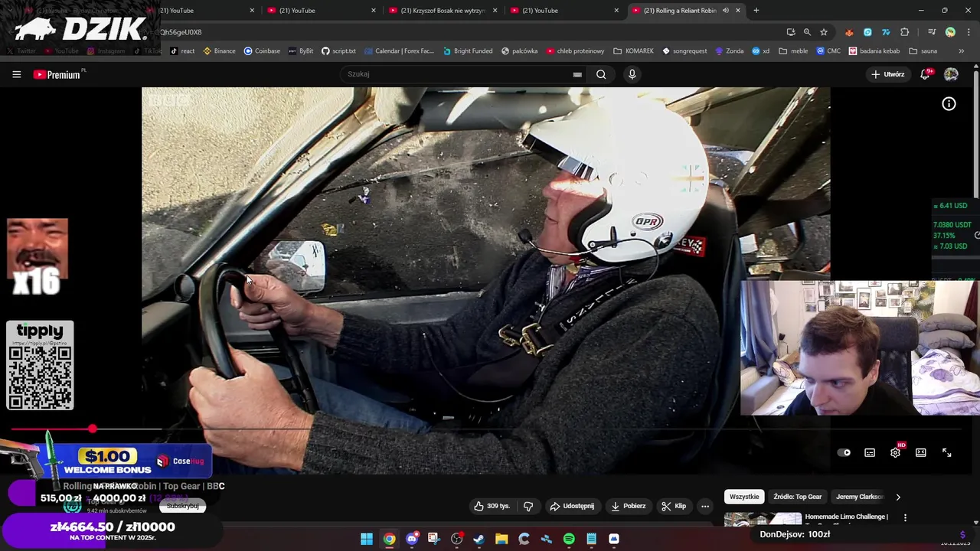Screen dimensions: 980x551
Task: Show more filter chips with right arrow
Action: click(x=898, y=497)
